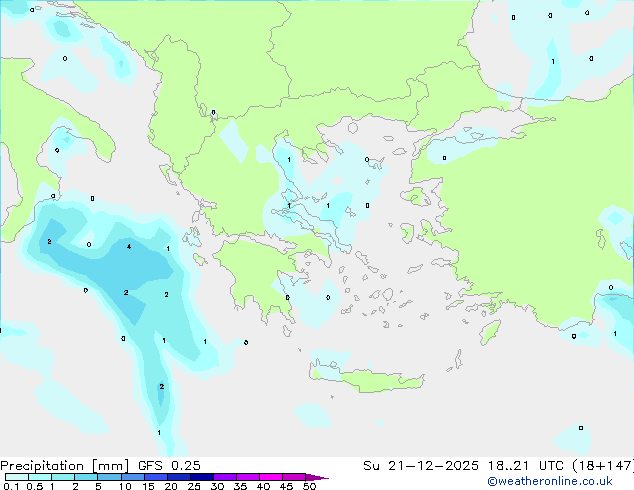
Task: Select the 45–50 mm legend swatch
Action: 294,477
